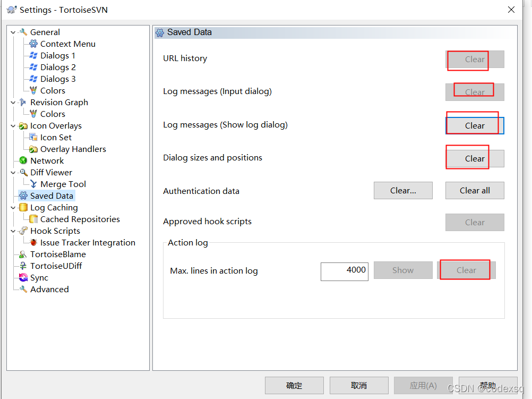Clear the action log

pos(466,270)
